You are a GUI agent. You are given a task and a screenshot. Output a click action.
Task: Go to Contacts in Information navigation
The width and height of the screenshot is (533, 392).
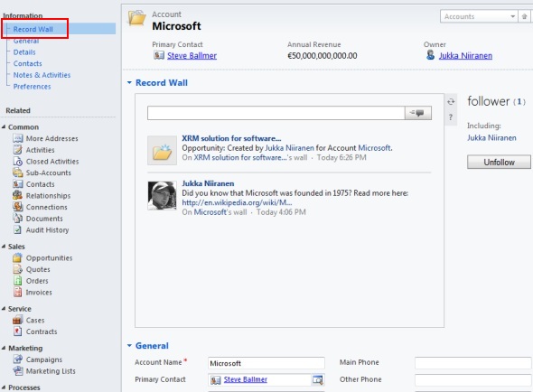tap(27, 63)
